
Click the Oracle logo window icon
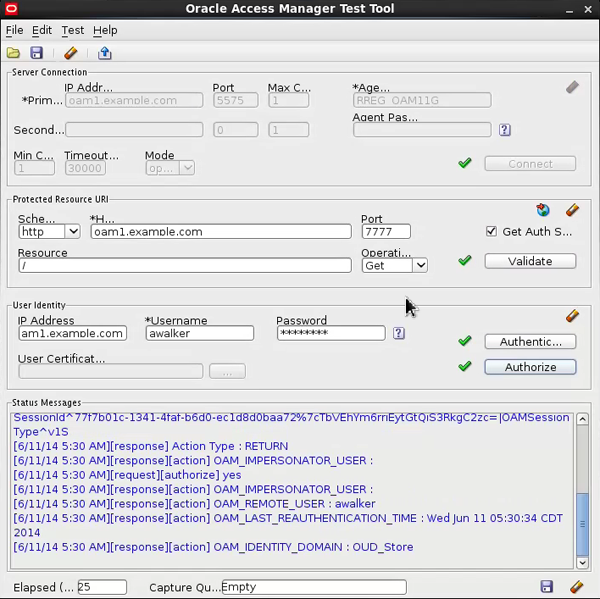(11, 8)
